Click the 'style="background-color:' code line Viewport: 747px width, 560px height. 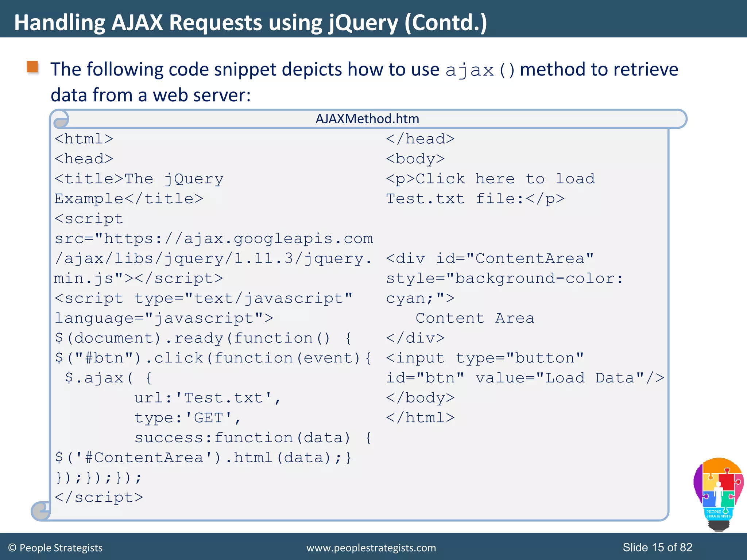tap(505, 279)
